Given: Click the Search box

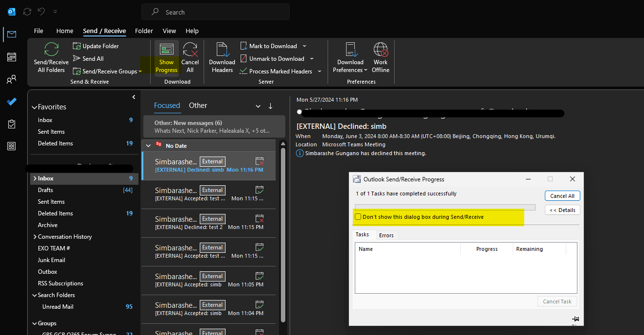Looking at the screenshot, I should [x=215, y=12].
